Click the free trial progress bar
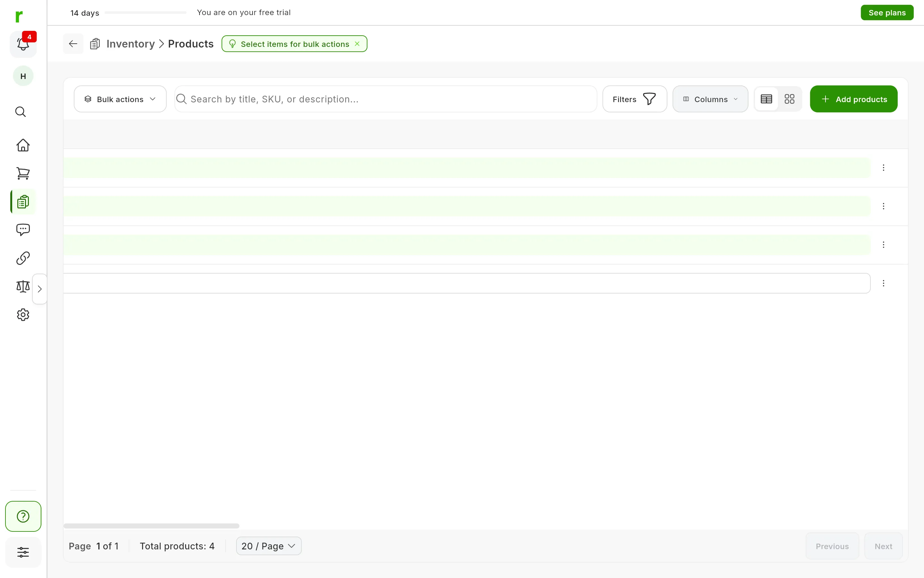This screenshot has width=924, height=578. [145, 13]
